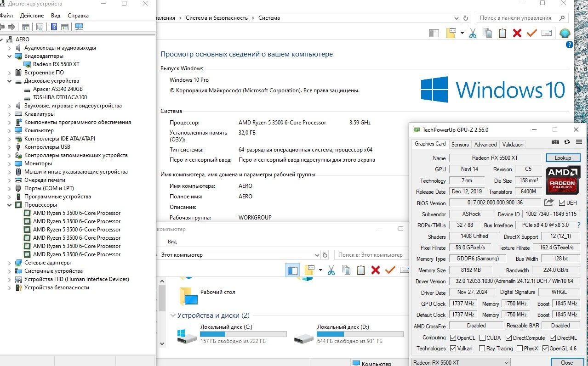
Task: Click the blue help question mark in System window
Action: (570, 45)
